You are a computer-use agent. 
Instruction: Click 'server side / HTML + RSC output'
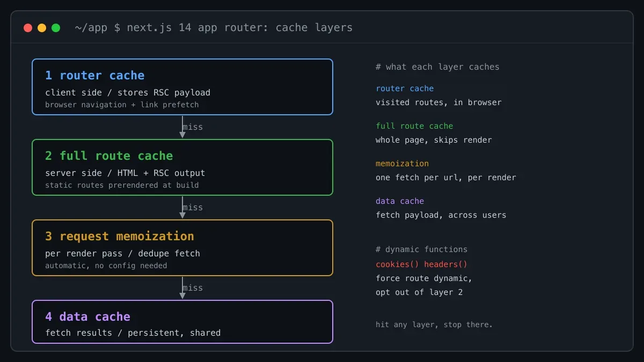click(x=125, y=173)
